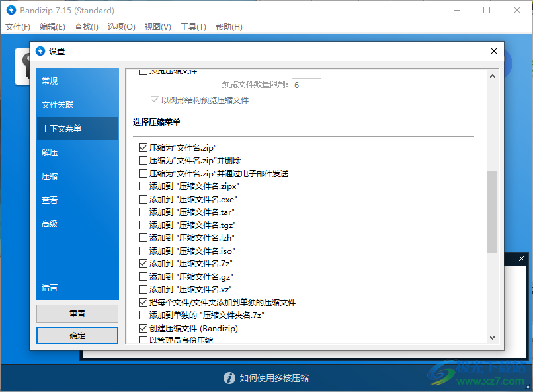The image size is (533, 392).
Task: Open the 压缩 settings tab
Action: coord(77,176)
